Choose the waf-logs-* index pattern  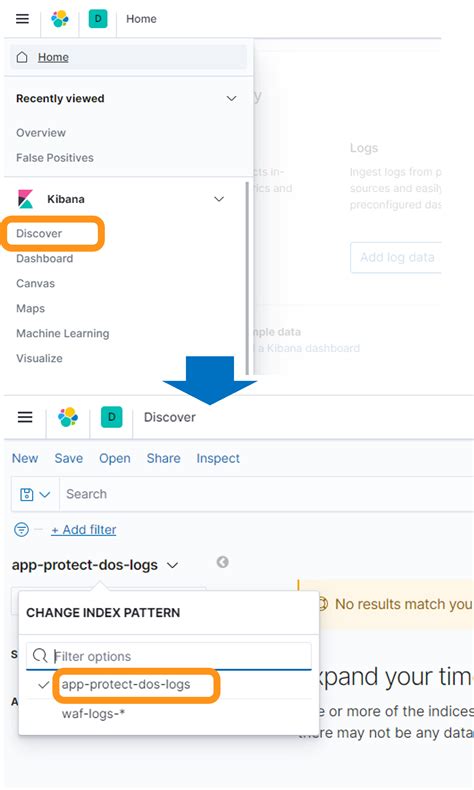(93, 714)
